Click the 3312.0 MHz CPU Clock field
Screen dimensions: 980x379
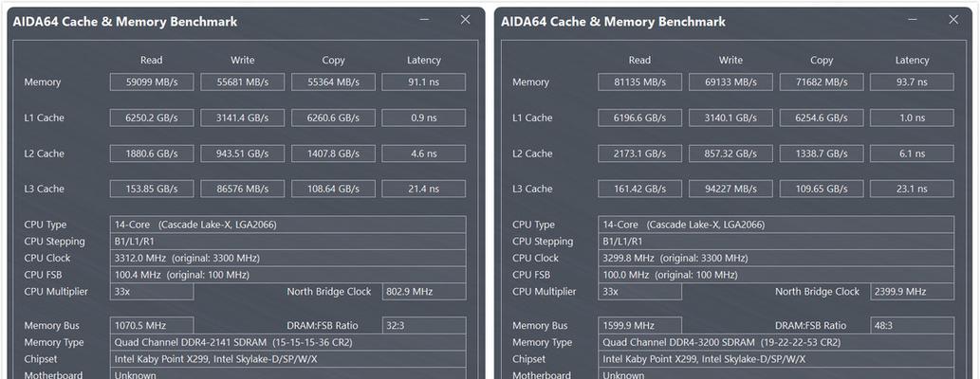(x=287, y=258)
